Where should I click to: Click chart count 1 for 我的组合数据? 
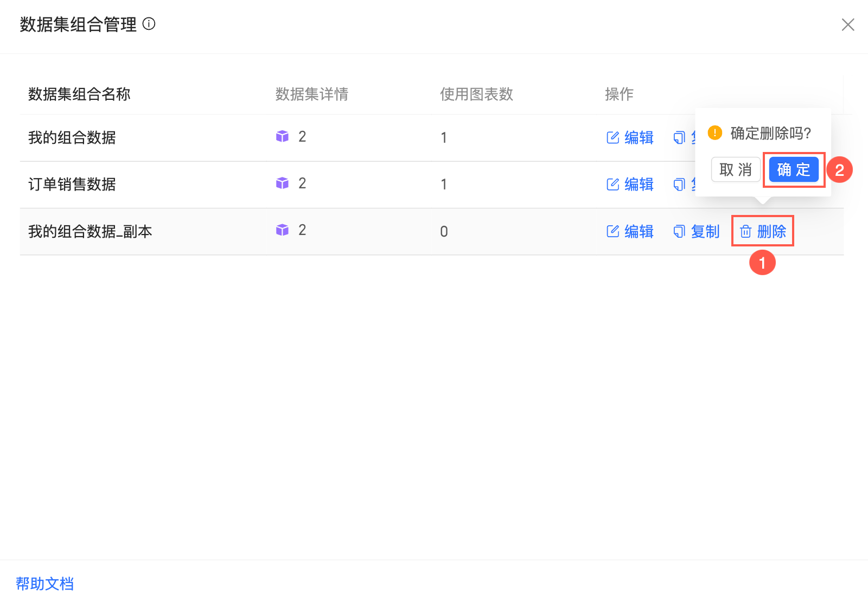point(444,138)
